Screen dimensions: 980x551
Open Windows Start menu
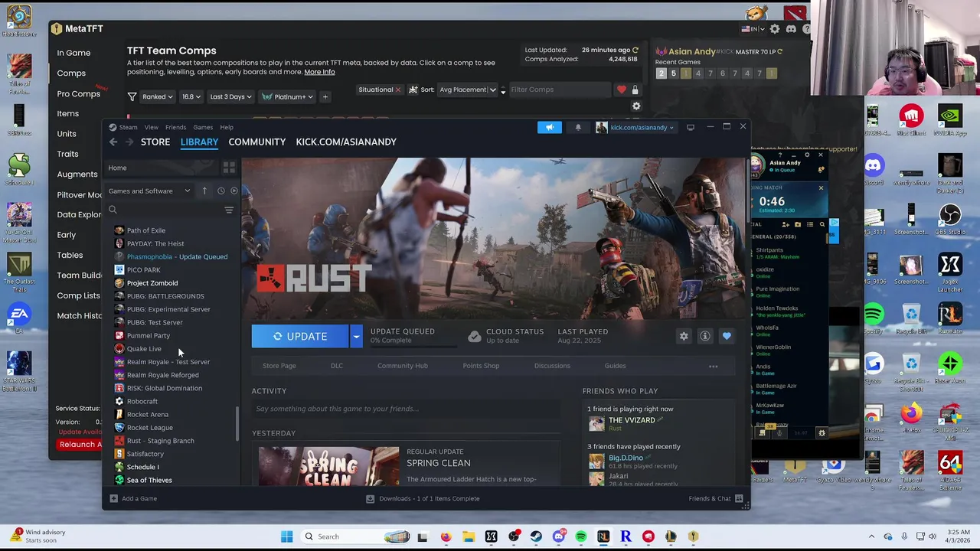(287, 536)
